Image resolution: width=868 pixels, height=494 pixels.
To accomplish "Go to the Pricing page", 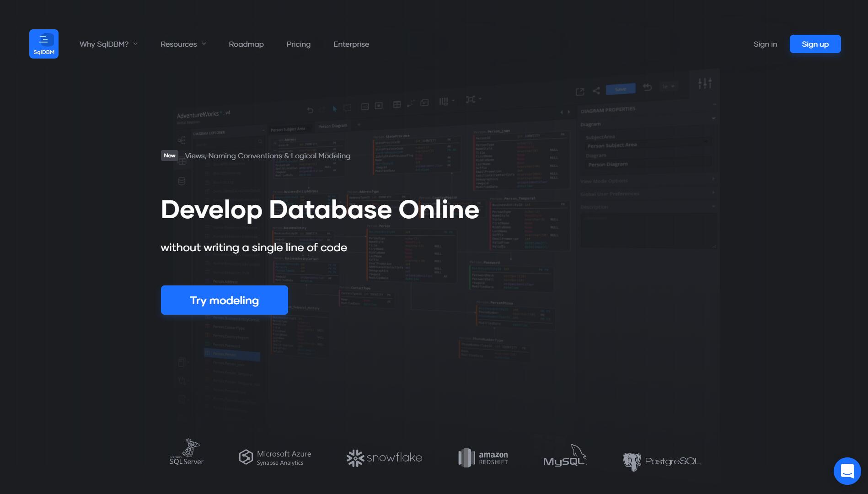I will pyautogui.click(x=298, y=44).
